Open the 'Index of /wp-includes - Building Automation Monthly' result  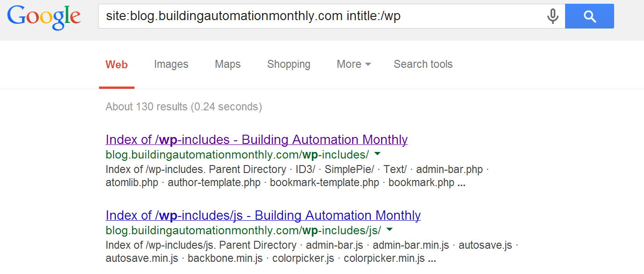[x=257, y=139]
